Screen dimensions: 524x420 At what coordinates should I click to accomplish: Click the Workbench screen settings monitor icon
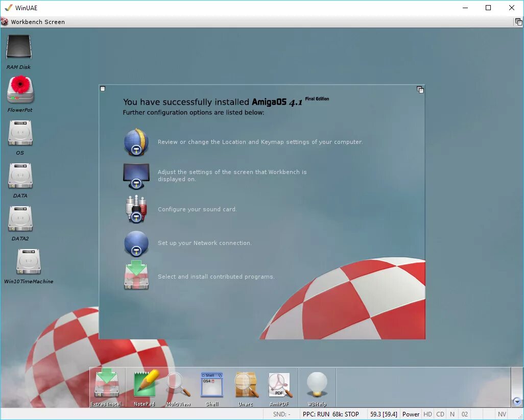pyautogui.click(x=136, y=176)
